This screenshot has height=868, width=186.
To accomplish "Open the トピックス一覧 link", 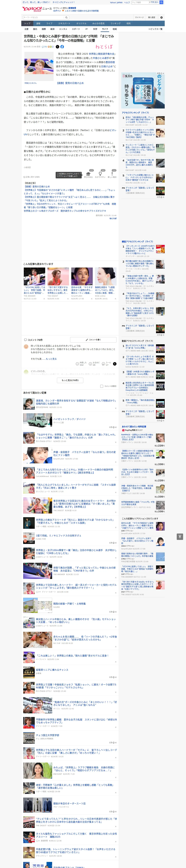I will [x=155, y=29].
